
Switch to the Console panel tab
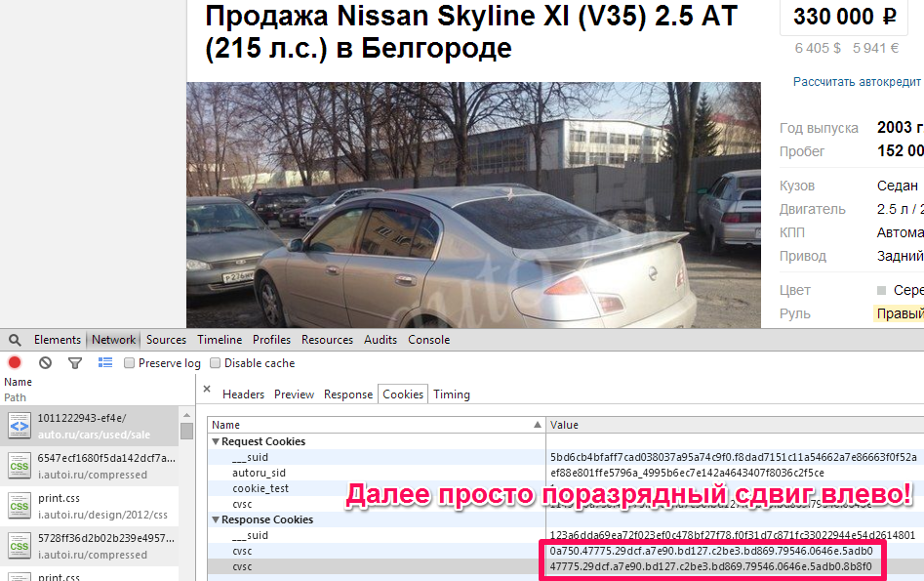(429, 340)
